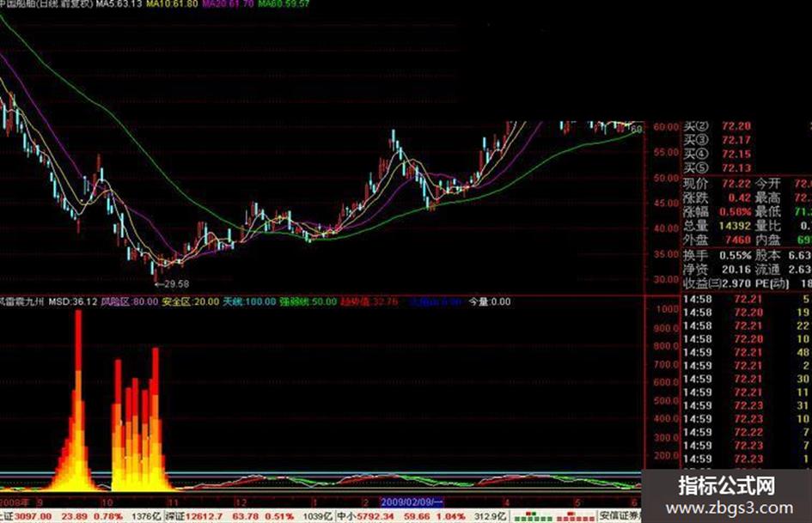Click the 312.9亿 turnover figure in status bar
This screenshot has height=523, width=812.
point(490,516)
